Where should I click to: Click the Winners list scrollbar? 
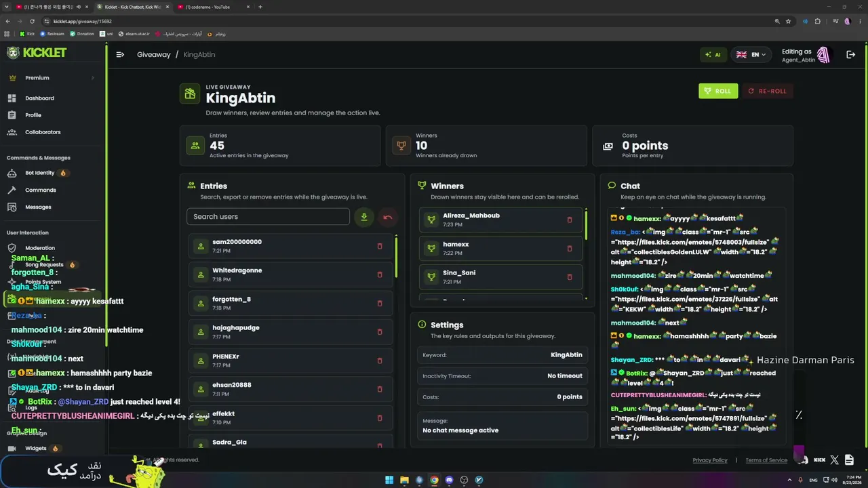tap(586, 224)
